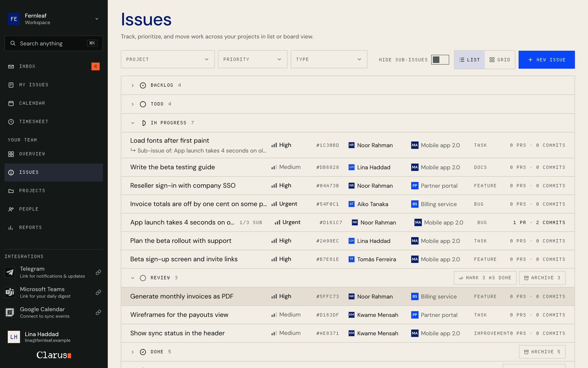
Task: Click the Archive 3 button in Review
Action: click(x=542, y=278)
